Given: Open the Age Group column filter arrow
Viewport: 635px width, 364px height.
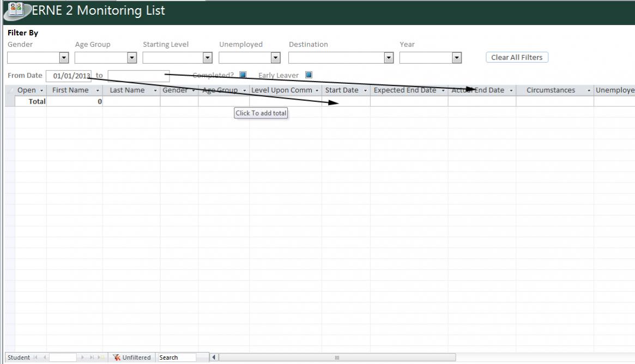Looking at the screenshot, I should [244, 90].
